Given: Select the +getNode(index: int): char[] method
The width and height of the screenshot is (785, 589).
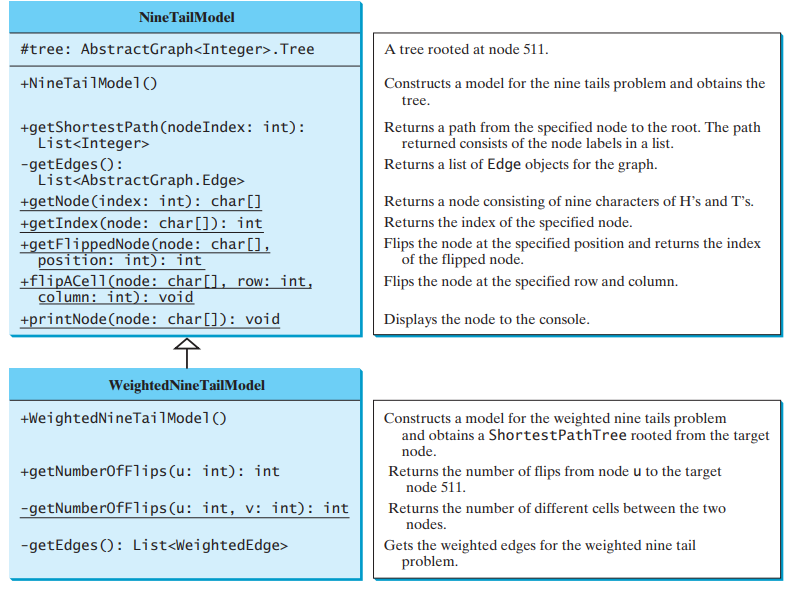Looking at the screenshot, I should (x=141, y=201).
